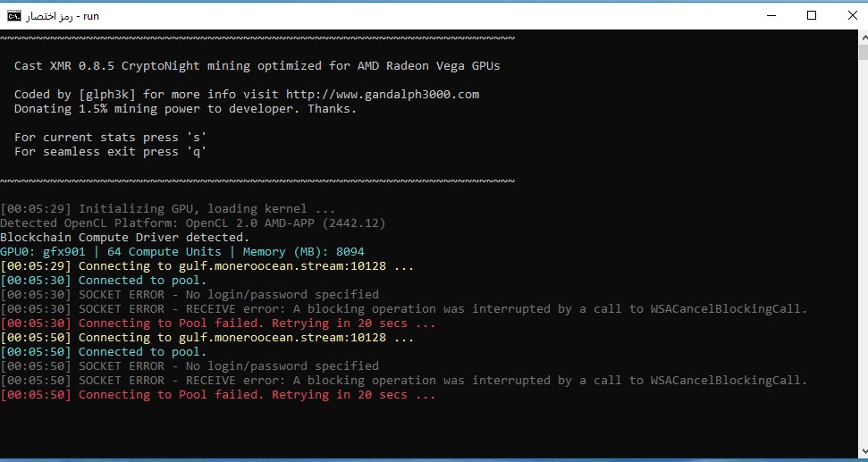The width and height of the screenshot is (868, 462).
Task: Minimize the run console window
Action: click(x=771, y=15)
